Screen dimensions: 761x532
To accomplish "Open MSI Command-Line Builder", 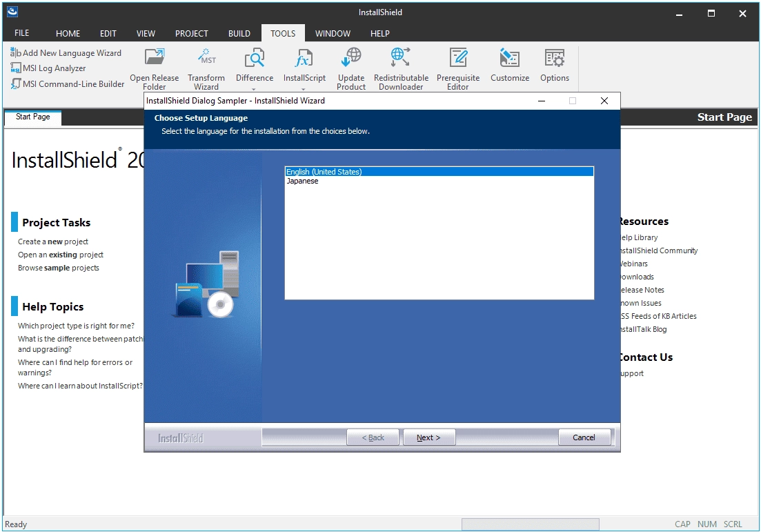I will [x=68, y=84].
